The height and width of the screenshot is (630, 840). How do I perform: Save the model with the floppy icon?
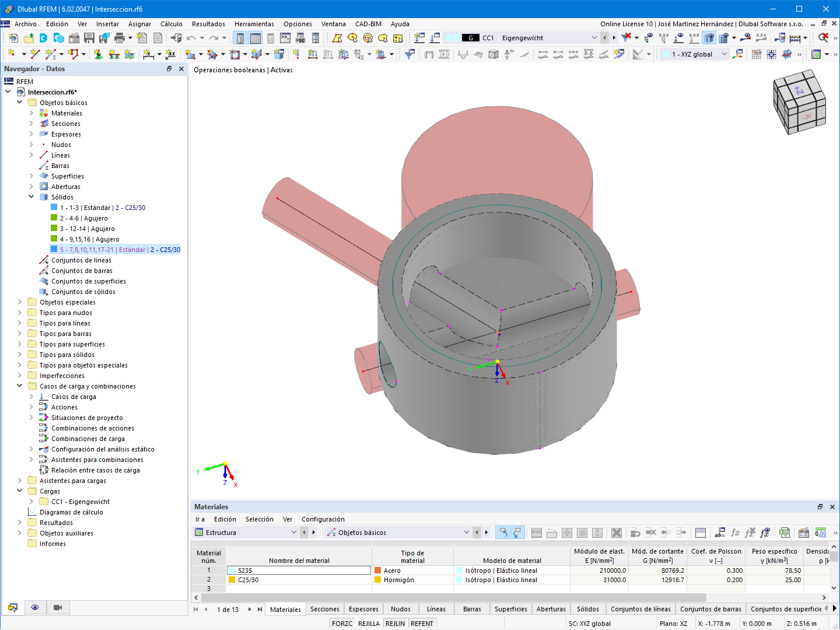click(89, 38)
